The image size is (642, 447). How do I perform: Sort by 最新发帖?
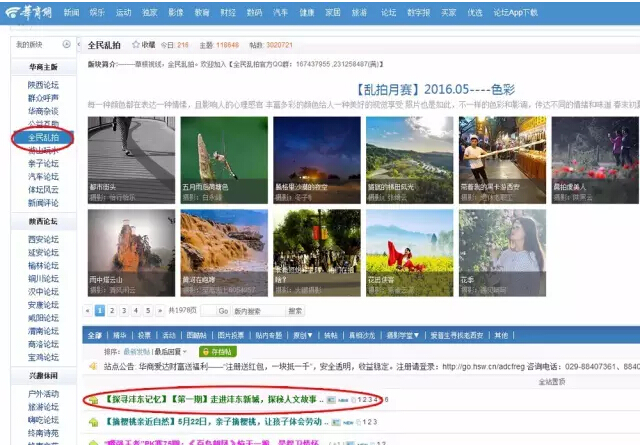[x=137, y=352]
